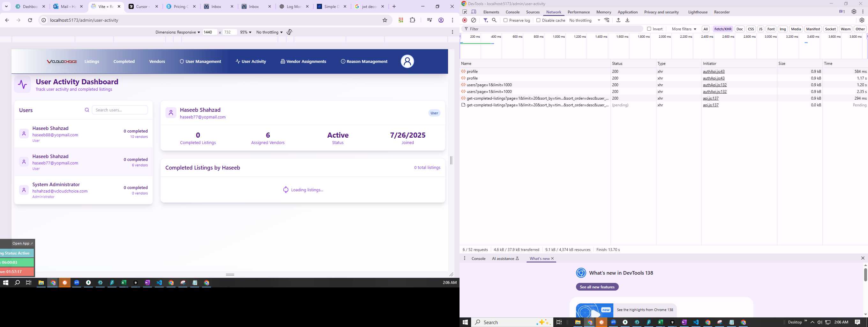Click See all new features button
The height and width of the screenshot is (327, 868).
(597, 287)
